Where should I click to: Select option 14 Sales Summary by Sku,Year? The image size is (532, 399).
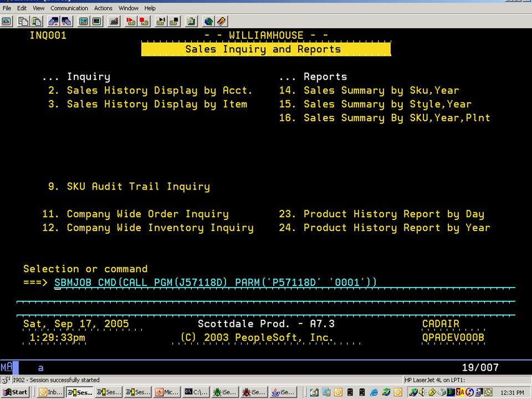(x=369, y=90)
